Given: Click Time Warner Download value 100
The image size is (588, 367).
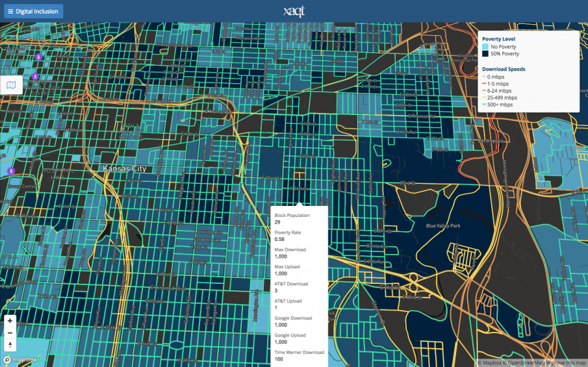Looking at the screenshot, I should (x=279, y=359).
